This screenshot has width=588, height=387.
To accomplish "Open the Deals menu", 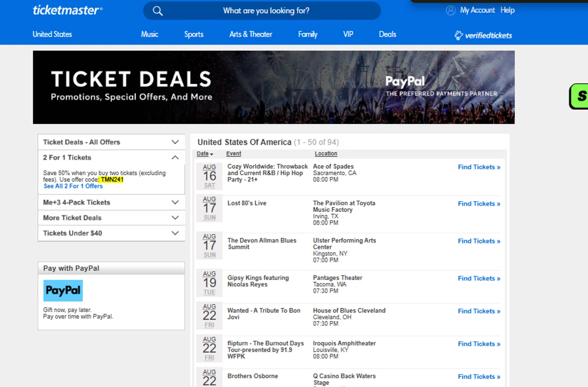I will [x=387, y=34].
